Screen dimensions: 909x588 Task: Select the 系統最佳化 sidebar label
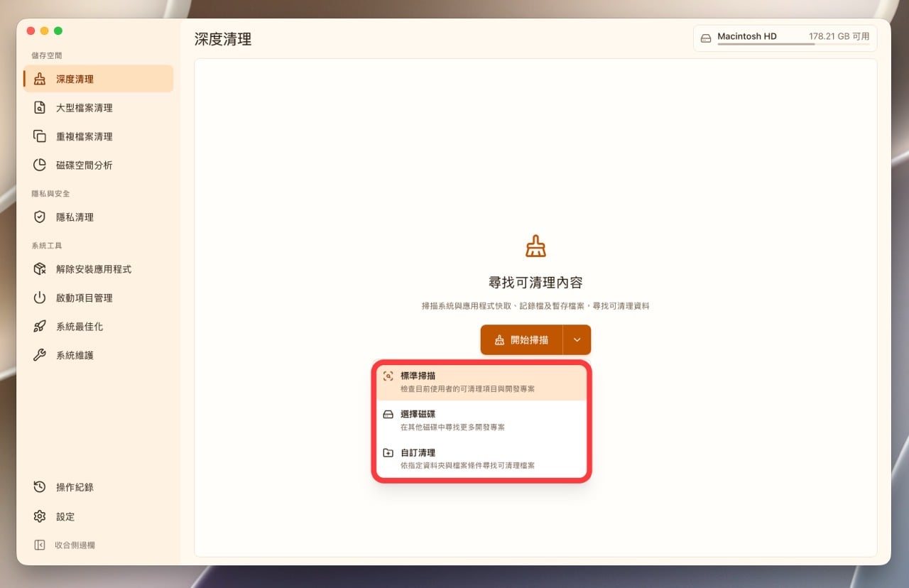pos(80,327)
